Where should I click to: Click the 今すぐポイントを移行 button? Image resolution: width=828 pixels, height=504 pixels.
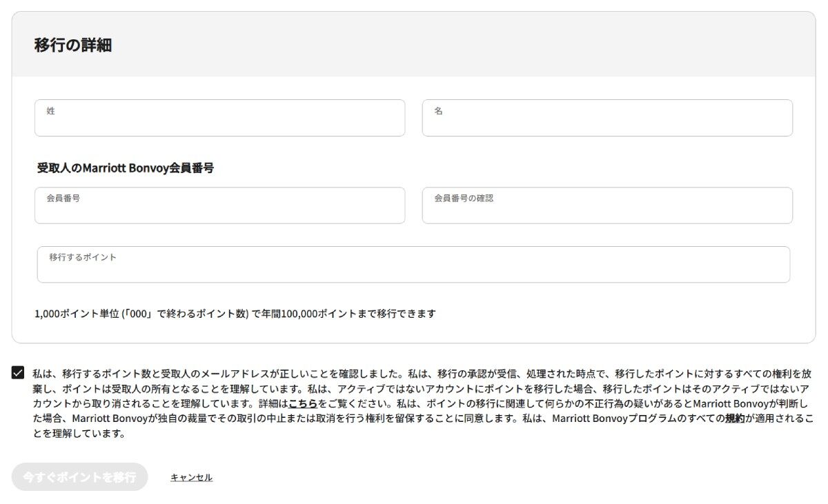(x=79, y=477)
